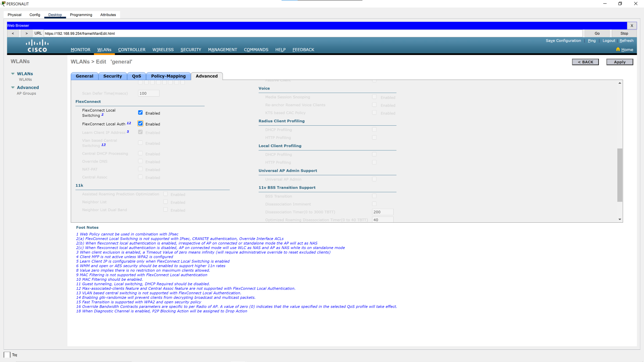Click the Scan Defer Time input field
This screenshot has width=644, height=362.
tap(149, 93)
